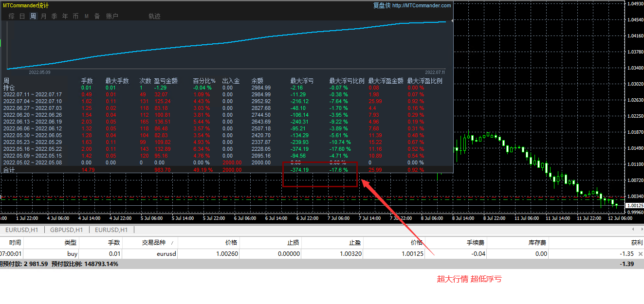Select the 2022.07.04 ~ 2022.07.10 week row
This screenshot has width=644, height=304.
pos(226,101)
